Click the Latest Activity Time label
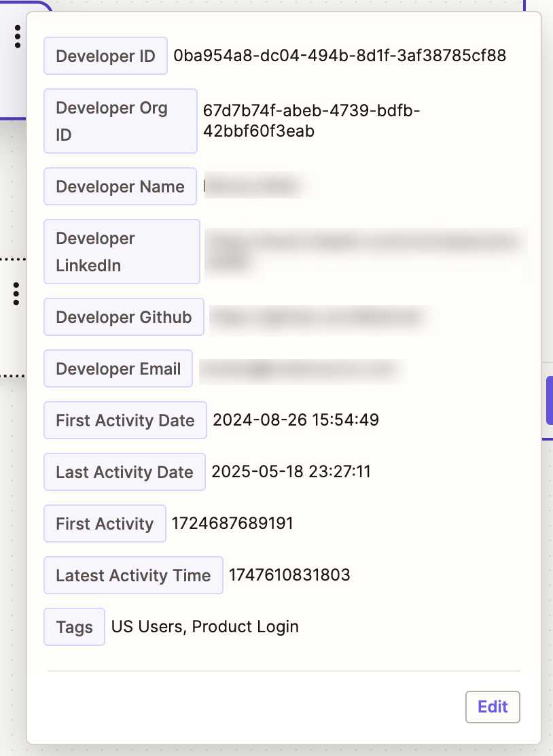553x756 pixels. point(133,575)
